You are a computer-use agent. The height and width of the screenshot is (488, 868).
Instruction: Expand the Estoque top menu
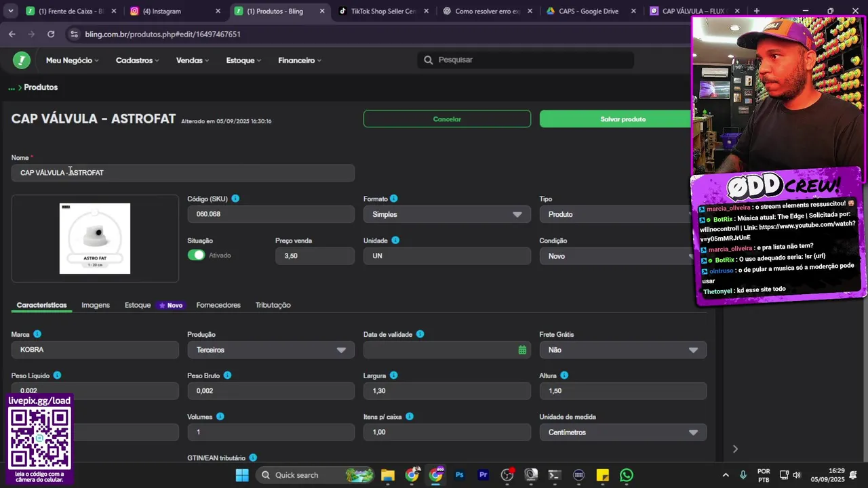coord(243,60)
